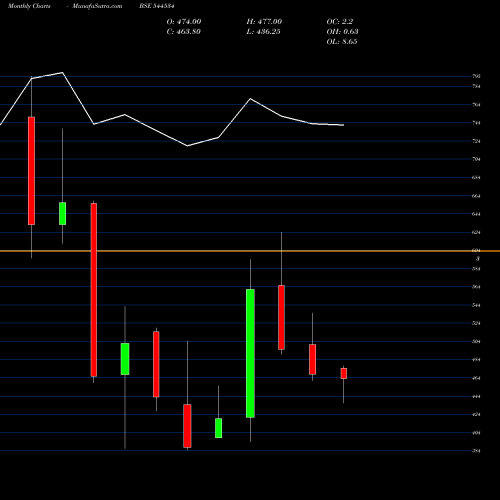Image resolution: width=500 pixels, height=500 pixels.
Task: Click the 704 price axis label
Action: (x=476, y=159)
